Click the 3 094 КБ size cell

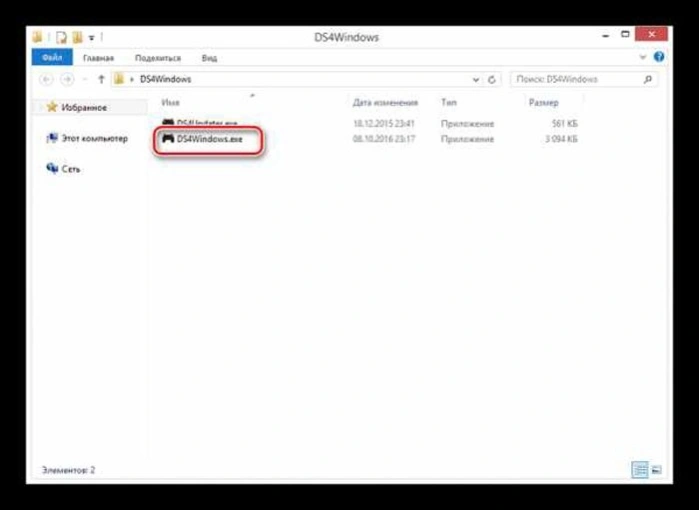tap(561, 139)
